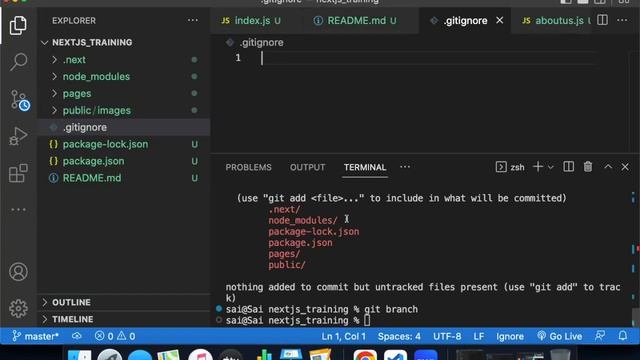
Task: Open package.json in explorer
Action: coord(124,161)
